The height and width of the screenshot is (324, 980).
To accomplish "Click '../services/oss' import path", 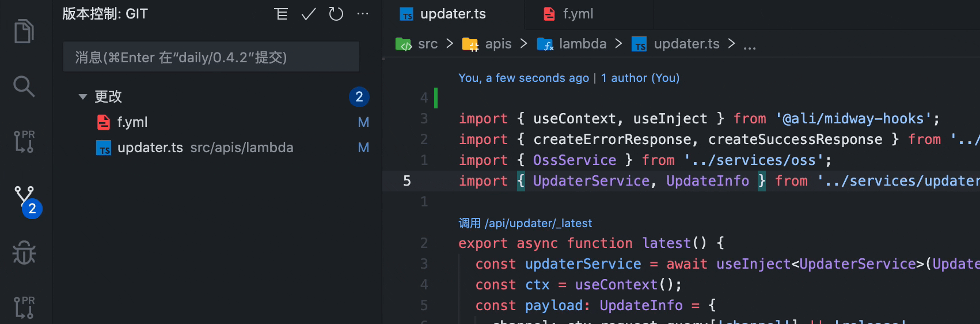I will [754, 160].
